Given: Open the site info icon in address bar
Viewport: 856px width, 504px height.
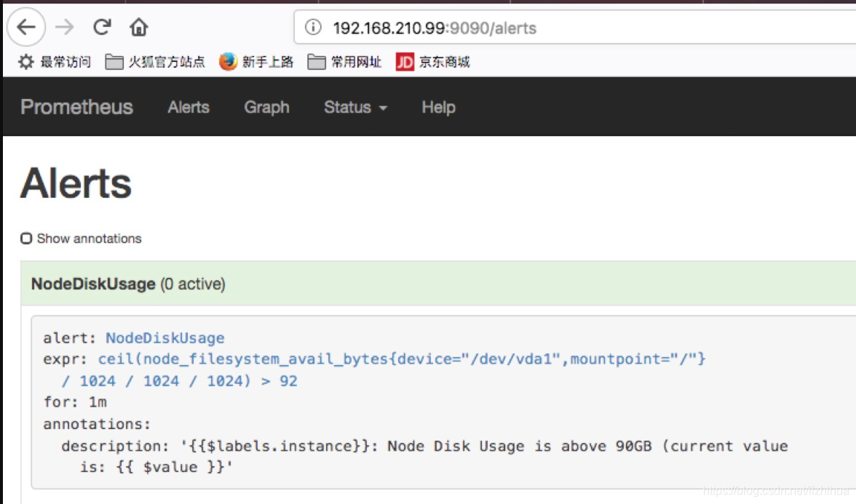Looking at the screenshot, I should pos(313,27).
